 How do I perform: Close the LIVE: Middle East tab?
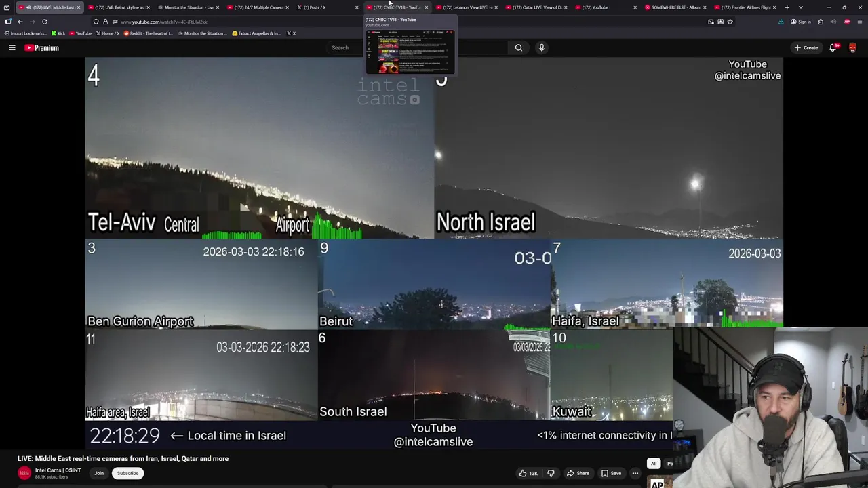point(79,7)
